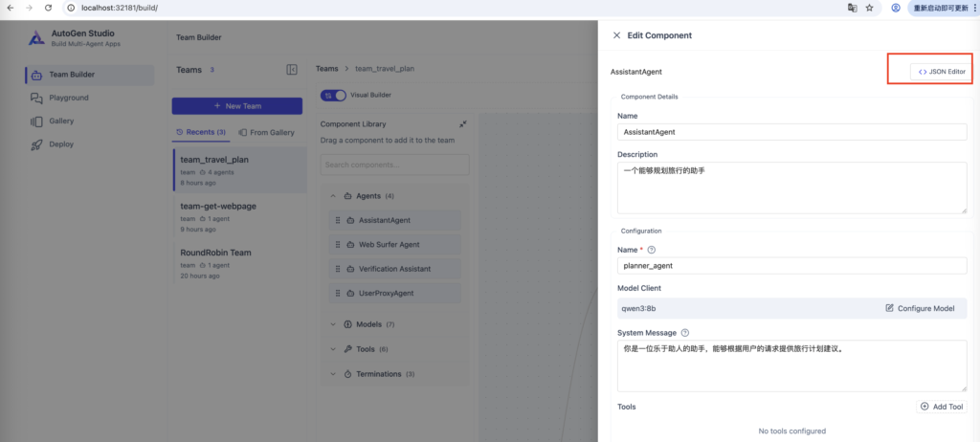Open the browser profile icon
The height and width of the screenshot is (442, 980).
[896, 8]
